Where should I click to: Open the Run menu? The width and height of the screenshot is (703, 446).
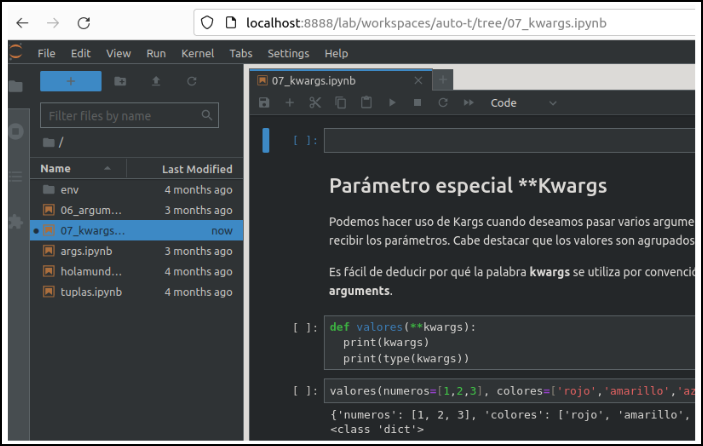click(x=156, y=53)
